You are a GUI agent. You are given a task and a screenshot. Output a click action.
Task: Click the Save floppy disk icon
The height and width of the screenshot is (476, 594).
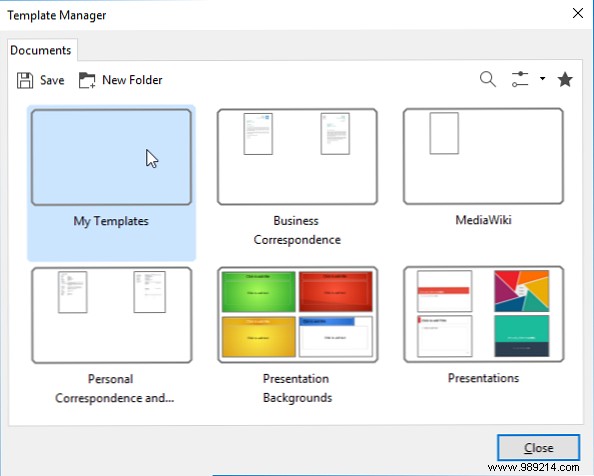(25, 80)
